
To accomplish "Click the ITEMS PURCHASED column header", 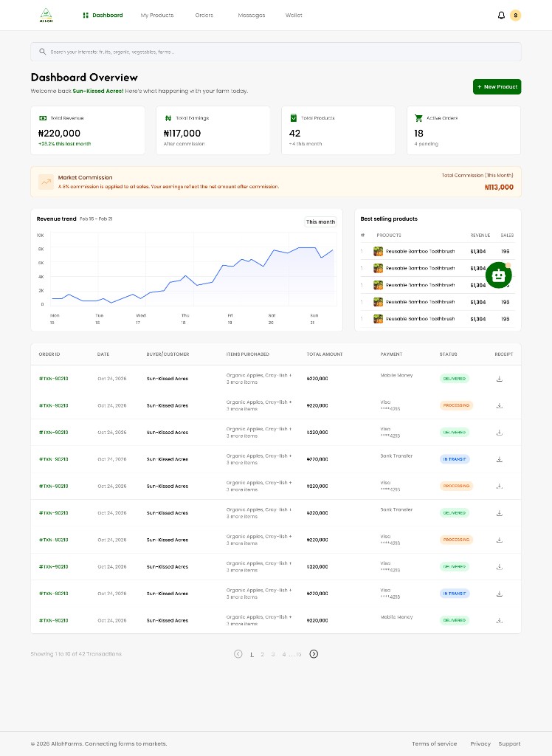I will pyautogui.click(x=248, y=354).
